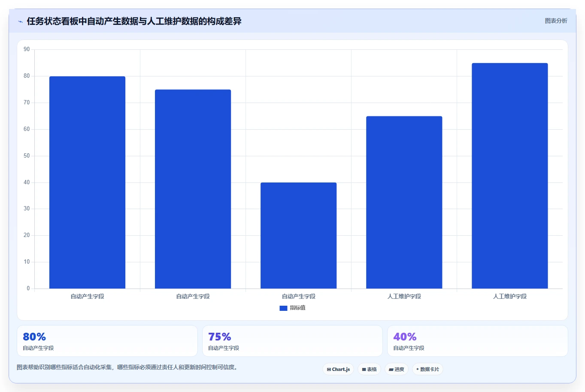Screen dimensions: 585x392
Task: Click the y-axis tick label 30
Action: (27, 209)
